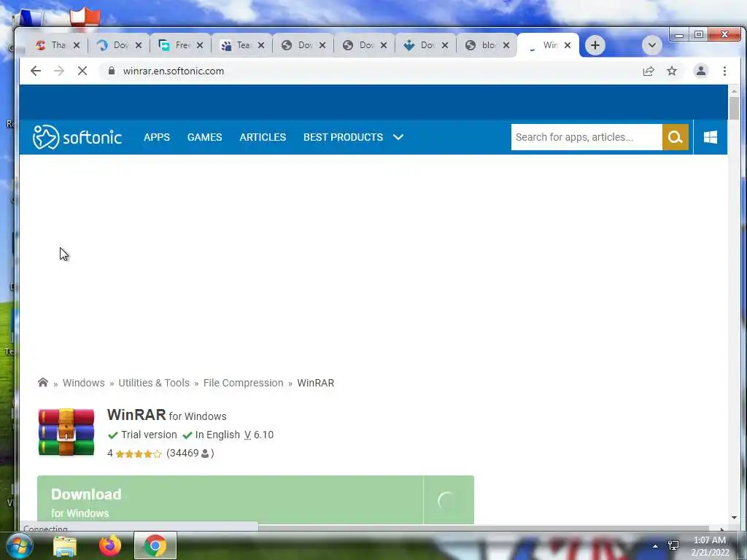The height and width of the screenshot is (560, 747).
Task: Open Chrome's three-dot menu
Action: tap(724, 71)
